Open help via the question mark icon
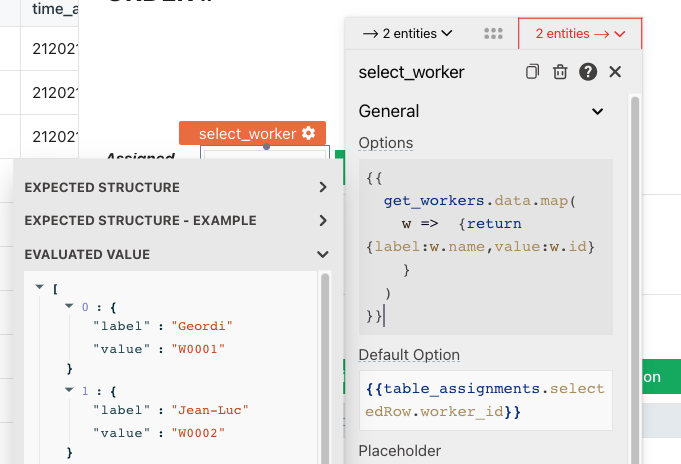 (x=588, y=72)
